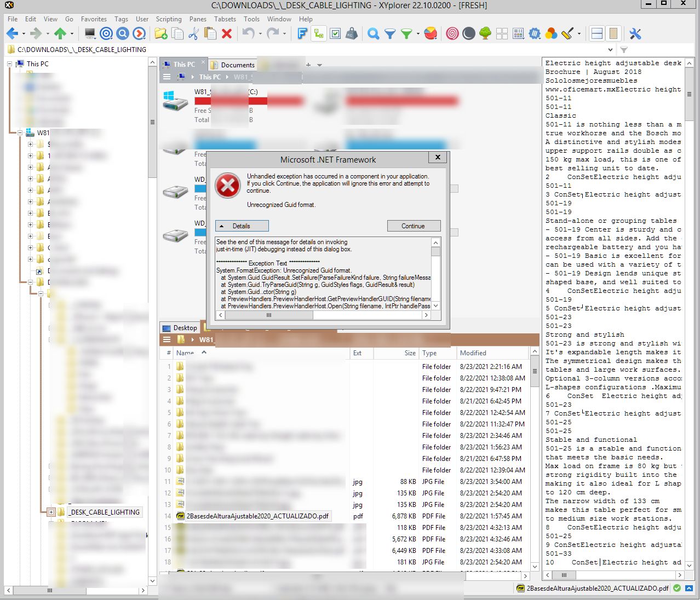The image size is (700, 600).
Task: Click the Cut scissors icon
Action: point(193,33)
